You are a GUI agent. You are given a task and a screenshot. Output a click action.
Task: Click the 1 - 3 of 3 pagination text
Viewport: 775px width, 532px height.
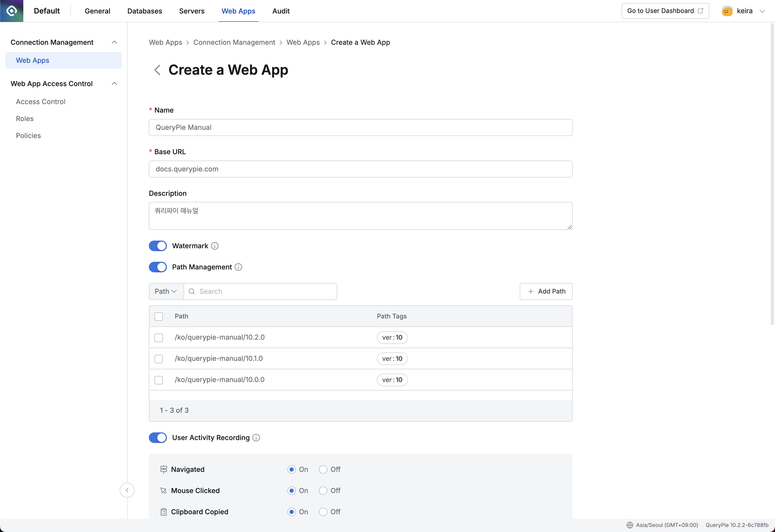[x=174, y=411]
